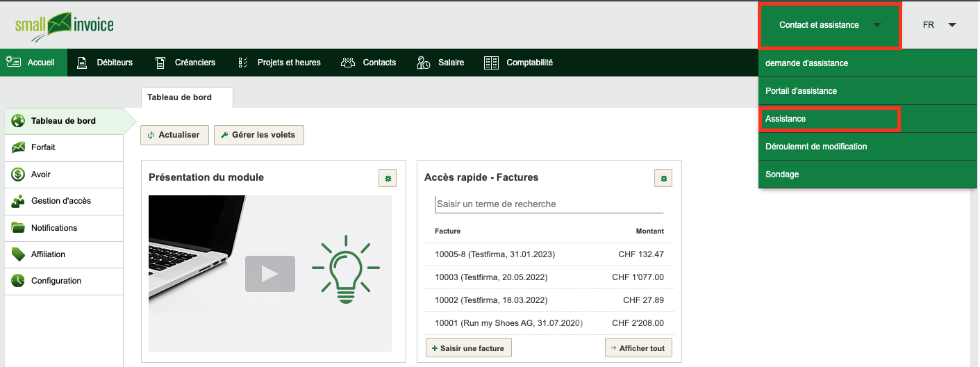The width and height of the screenshot is (980, 367).
Task: Open the Contact et assistance dropdown
Action: 830,25
